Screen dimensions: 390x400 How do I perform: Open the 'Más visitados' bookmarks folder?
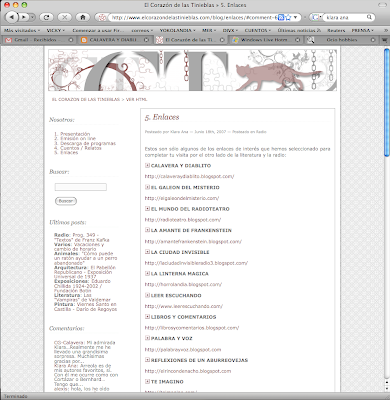coord(22,30)
